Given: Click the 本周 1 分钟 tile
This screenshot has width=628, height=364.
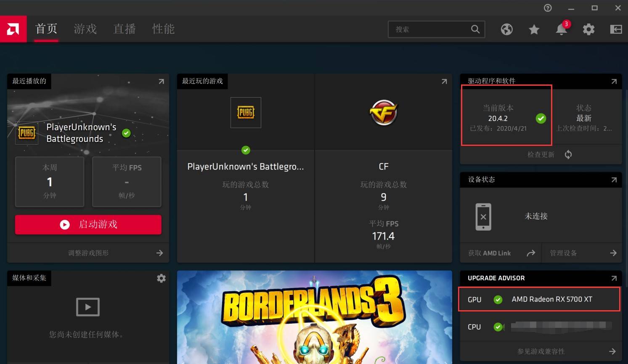Looking at the screenshot, I should 50,182.
